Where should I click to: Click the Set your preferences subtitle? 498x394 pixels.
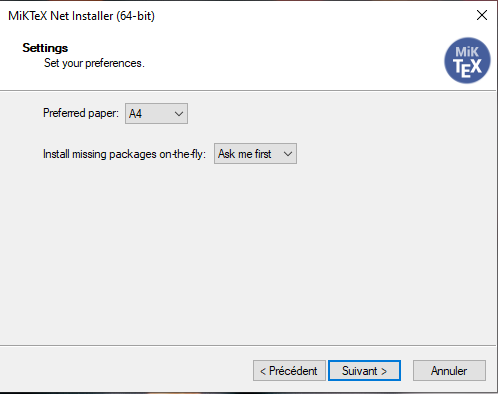(x=94, y=63)
